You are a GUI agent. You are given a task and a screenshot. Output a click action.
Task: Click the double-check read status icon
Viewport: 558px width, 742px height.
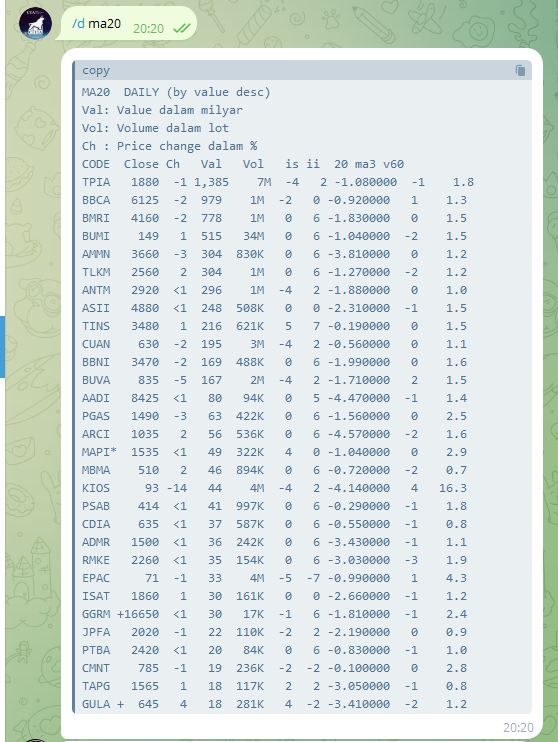181,29
